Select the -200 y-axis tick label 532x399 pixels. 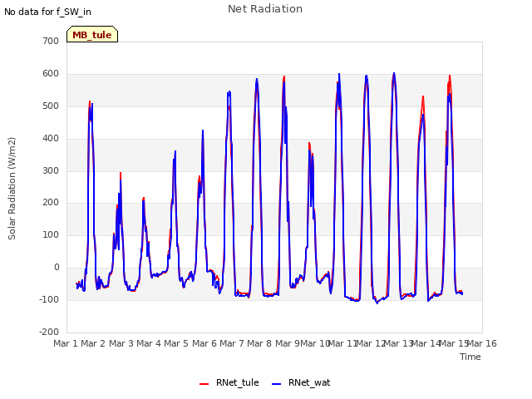point(49,332)
